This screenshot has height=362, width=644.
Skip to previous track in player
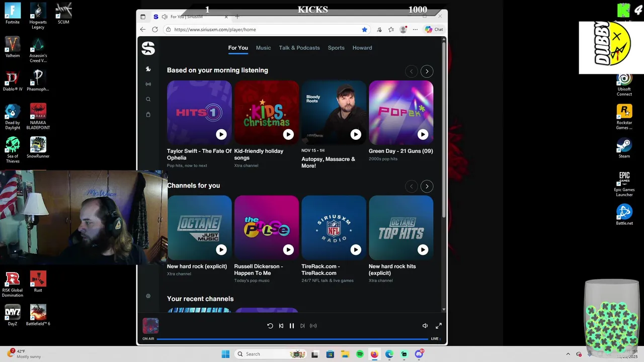[x=281, y=326]
